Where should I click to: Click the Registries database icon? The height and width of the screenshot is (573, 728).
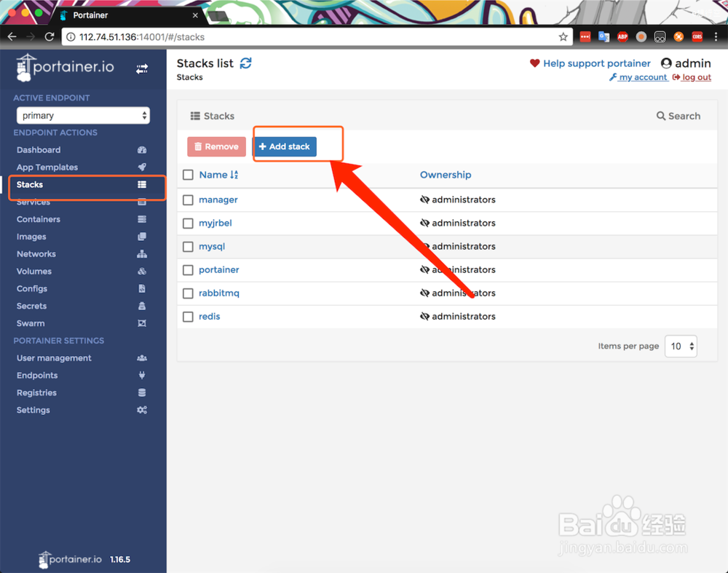point(142,393)
